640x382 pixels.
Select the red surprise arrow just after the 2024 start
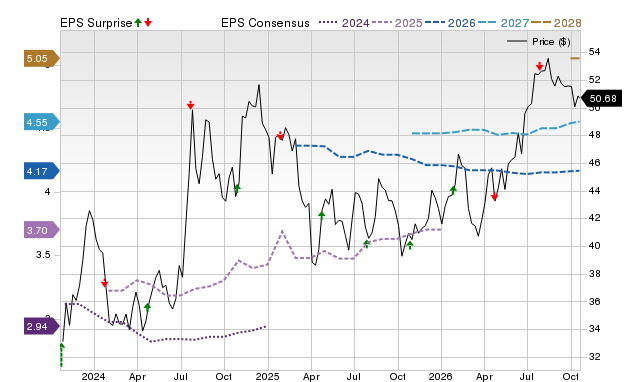click(105, 283)
